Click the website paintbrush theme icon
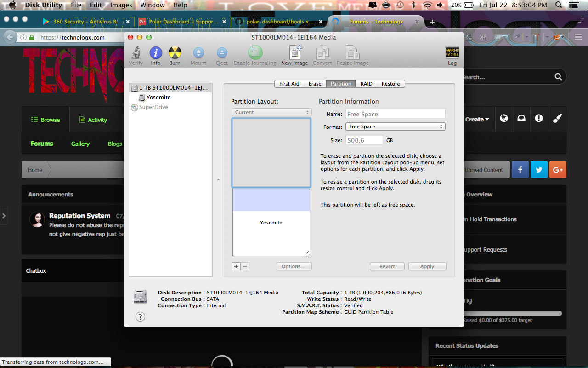The image size is (588, 368). [557, 118]
